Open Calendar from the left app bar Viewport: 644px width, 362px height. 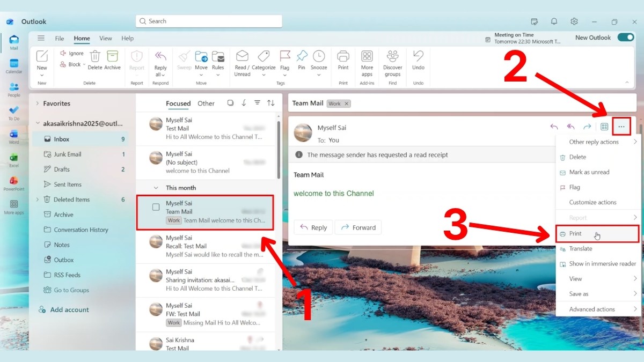coord(14,66)
